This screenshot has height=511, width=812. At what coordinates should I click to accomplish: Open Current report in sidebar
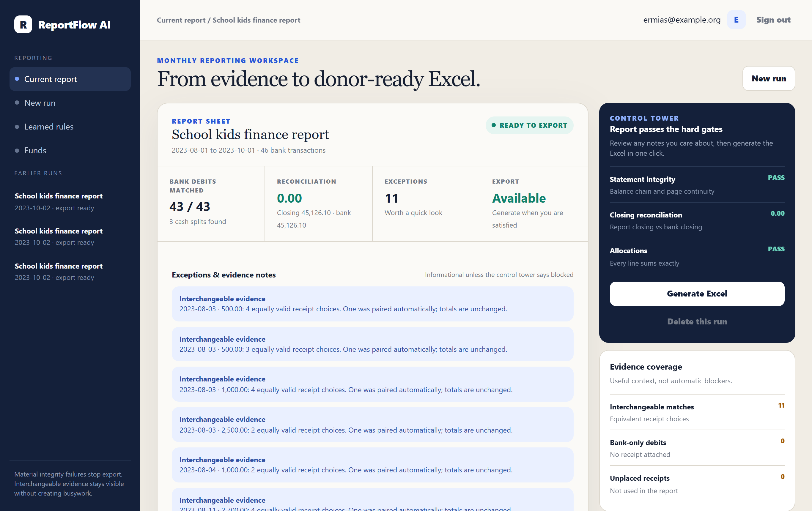70,79
